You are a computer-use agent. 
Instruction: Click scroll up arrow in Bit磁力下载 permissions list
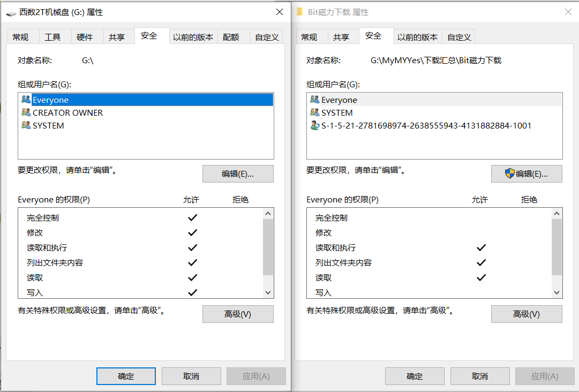tap(557, 213)
